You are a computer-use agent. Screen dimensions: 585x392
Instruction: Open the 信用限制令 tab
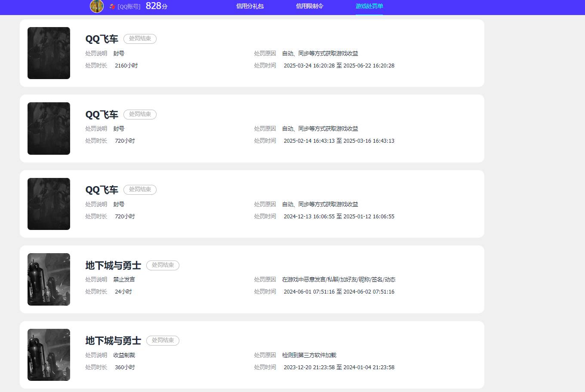(310, 6)
